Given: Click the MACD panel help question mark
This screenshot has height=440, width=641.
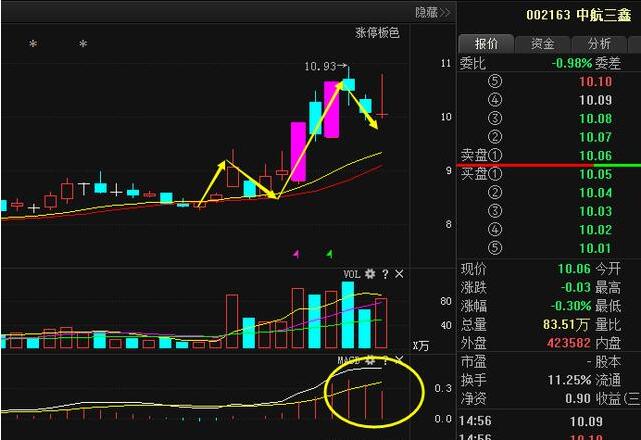Looking at the screenshot, I should pyautogui.click(x=385, y=360).
